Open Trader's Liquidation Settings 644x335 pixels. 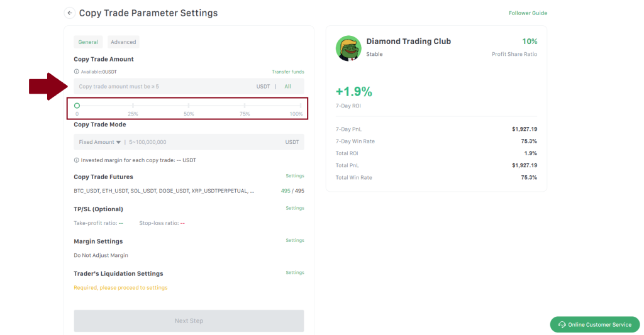click(294, 273)
